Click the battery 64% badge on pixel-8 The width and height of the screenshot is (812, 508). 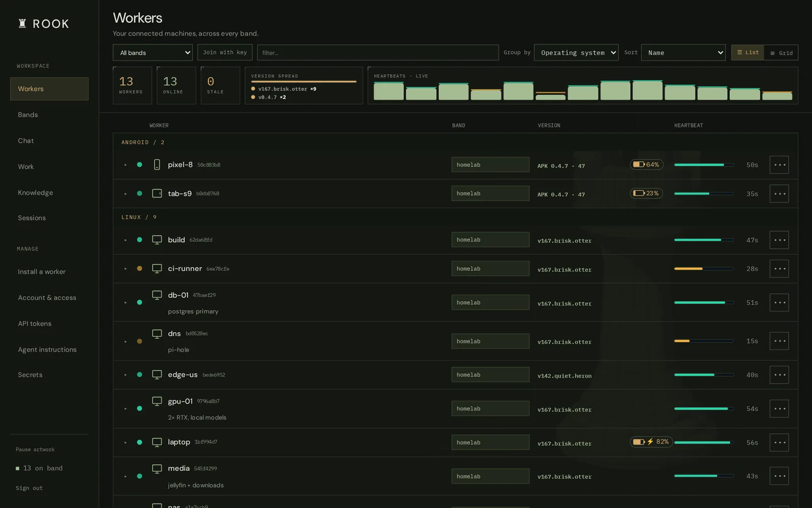pyautogui.click(x=647, y=165)
